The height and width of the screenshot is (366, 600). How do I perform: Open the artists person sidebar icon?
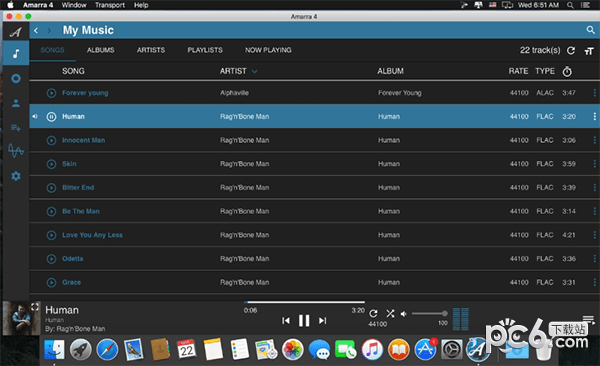[16, 103]
